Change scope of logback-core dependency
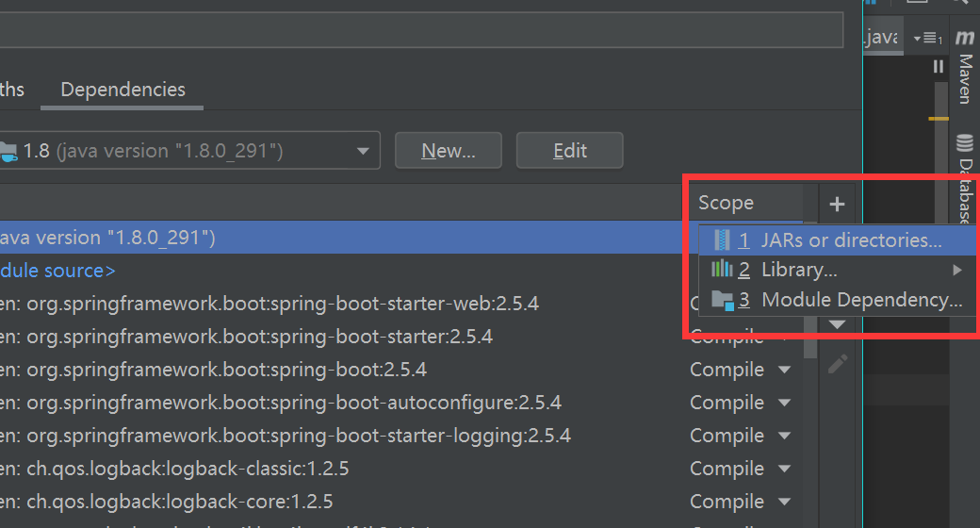This screenshot has height=528, width=980. [x=742, y=502]
